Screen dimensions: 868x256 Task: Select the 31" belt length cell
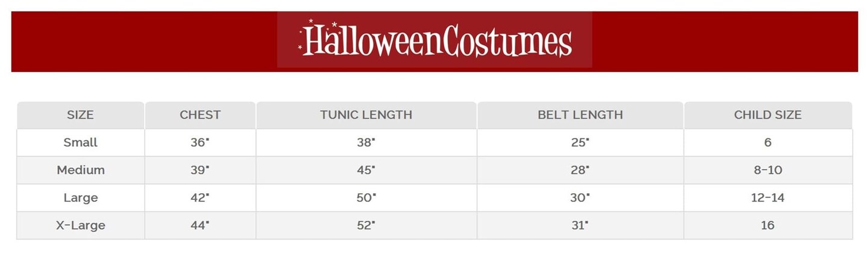579,226
